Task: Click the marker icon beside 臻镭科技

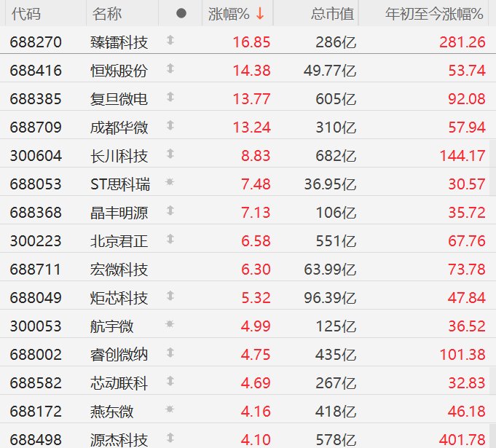Action: coord(170,42)
